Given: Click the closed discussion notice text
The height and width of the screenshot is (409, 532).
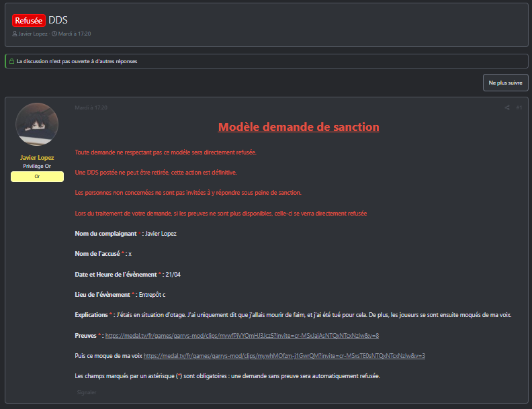Looking at the screenshot, I should 77,61.
